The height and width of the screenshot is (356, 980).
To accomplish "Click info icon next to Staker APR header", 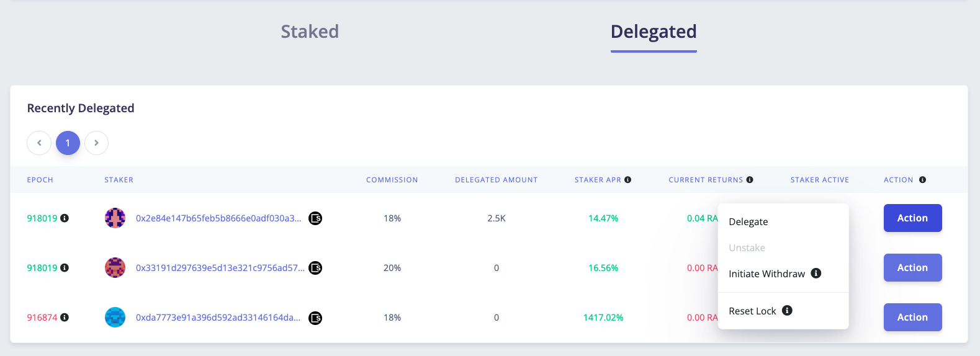I will [x=627, y=180].
